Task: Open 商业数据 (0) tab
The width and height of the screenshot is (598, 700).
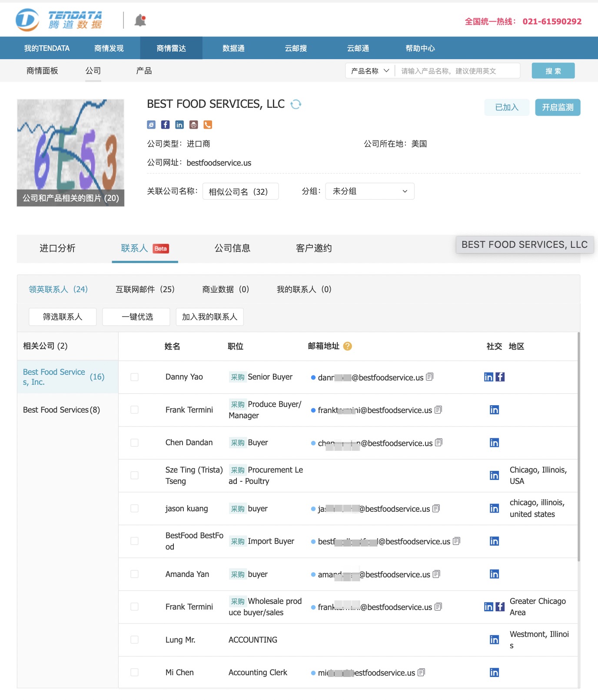Action: point(226,290)
